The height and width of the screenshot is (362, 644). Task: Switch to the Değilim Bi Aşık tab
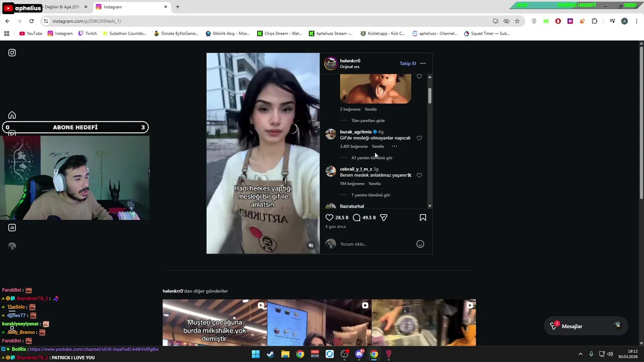pos(62,7)
